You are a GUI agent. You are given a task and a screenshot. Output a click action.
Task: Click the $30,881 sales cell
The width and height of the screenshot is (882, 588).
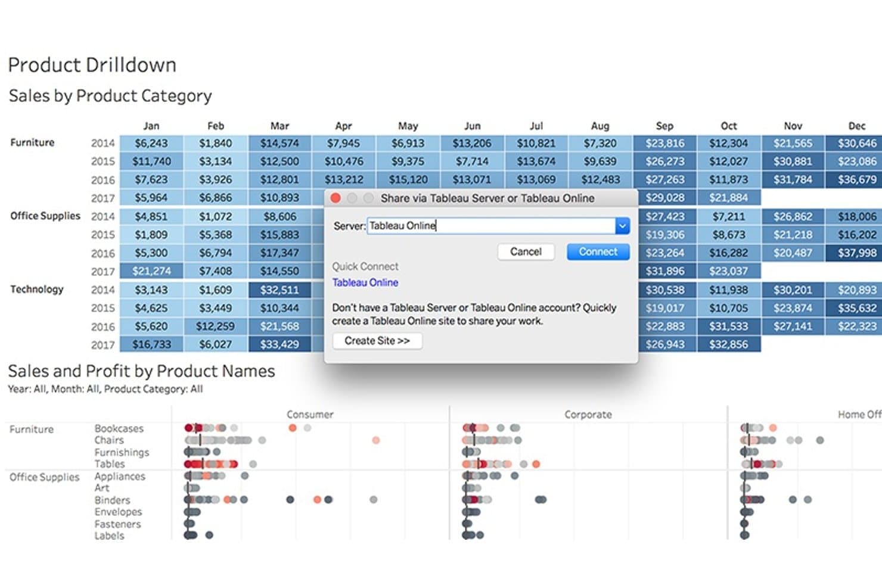pyautogui.click(x=793, y=161)
